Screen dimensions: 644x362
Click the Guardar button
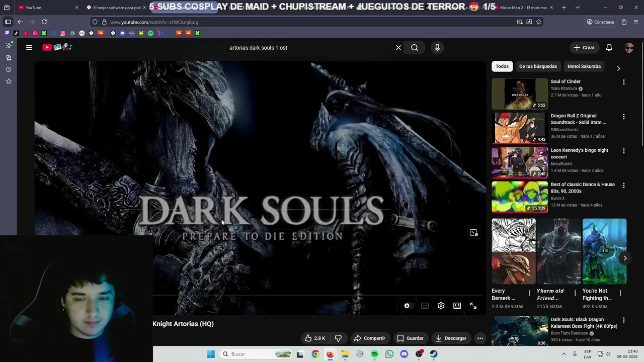pos(410,338)
